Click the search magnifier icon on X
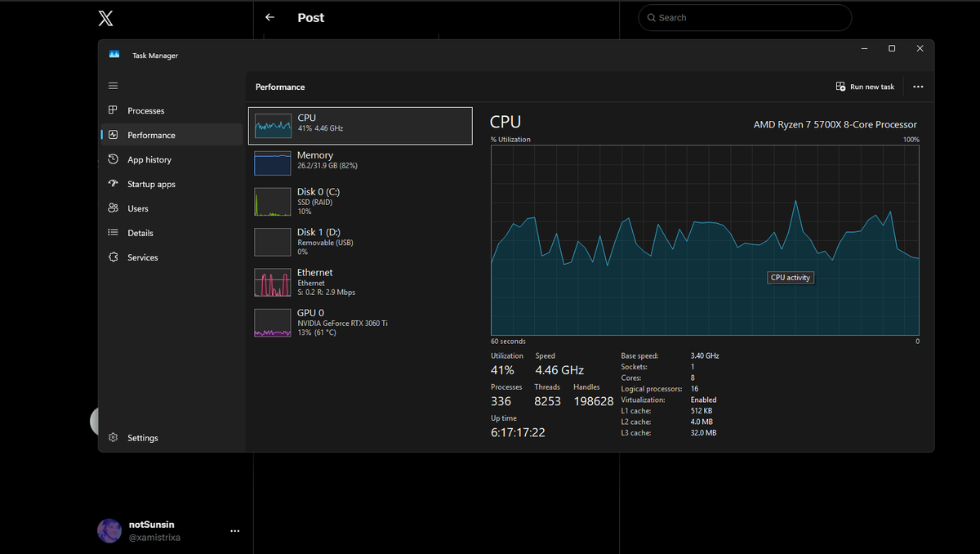This screenshot has width=980, height=554. (x=651, y=17)
